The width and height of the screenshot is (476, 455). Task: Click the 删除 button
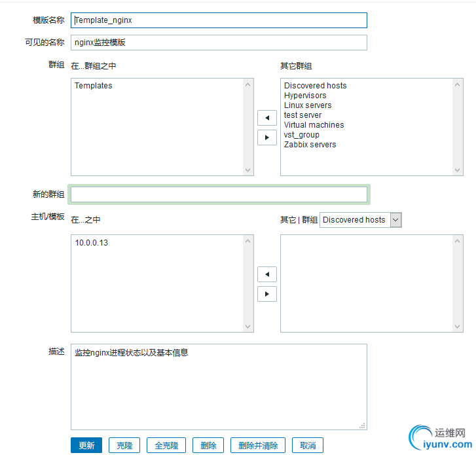tap(208, 445)
